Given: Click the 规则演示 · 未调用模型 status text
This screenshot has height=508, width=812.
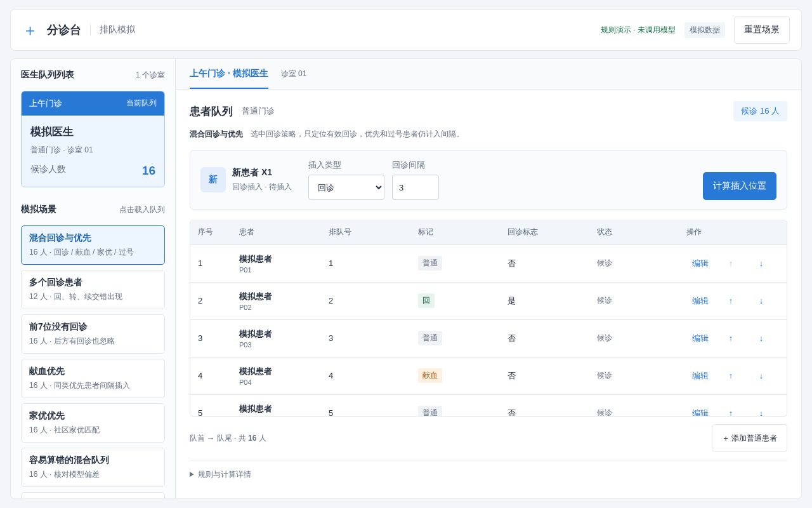Looking at the screenshot, I should click(x=638, y=30).
